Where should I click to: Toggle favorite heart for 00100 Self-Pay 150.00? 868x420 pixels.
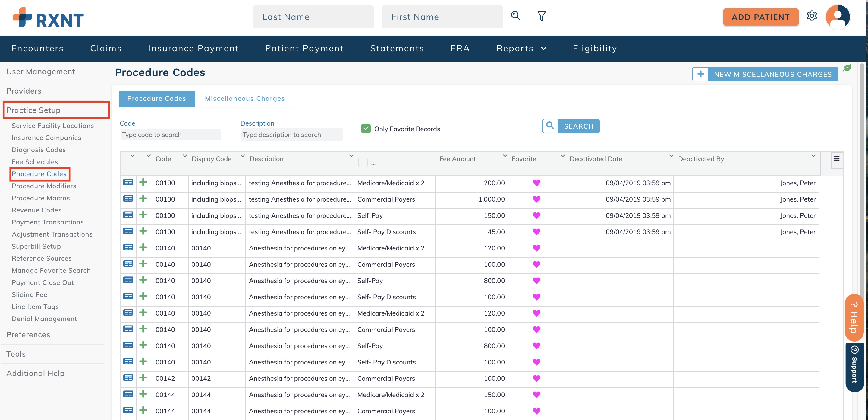pos(536,215)
